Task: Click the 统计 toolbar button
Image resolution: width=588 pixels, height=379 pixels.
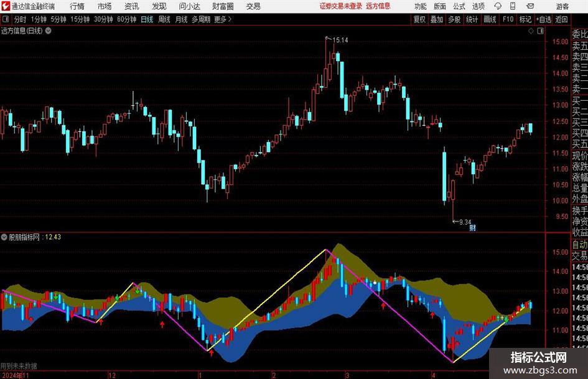Action: tap(472, 19)
